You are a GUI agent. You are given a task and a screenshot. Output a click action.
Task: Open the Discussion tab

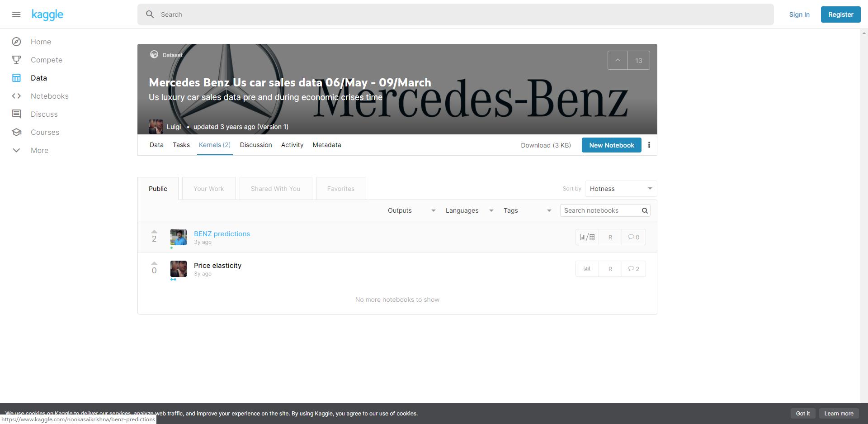point(256,145)
